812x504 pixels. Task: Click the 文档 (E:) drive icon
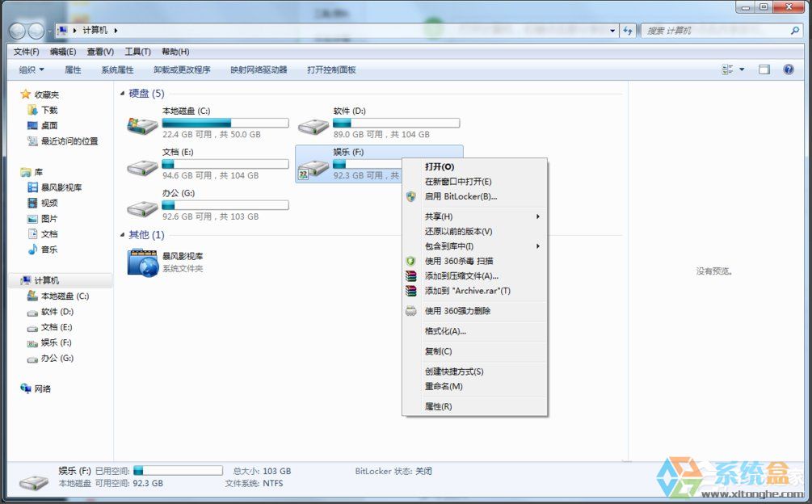[142, 166]
